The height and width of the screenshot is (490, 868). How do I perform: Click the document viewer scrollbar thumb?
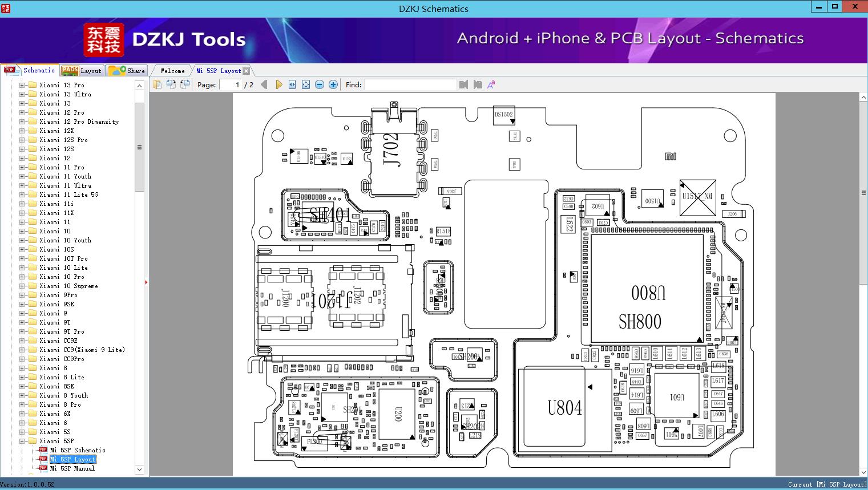863,193
